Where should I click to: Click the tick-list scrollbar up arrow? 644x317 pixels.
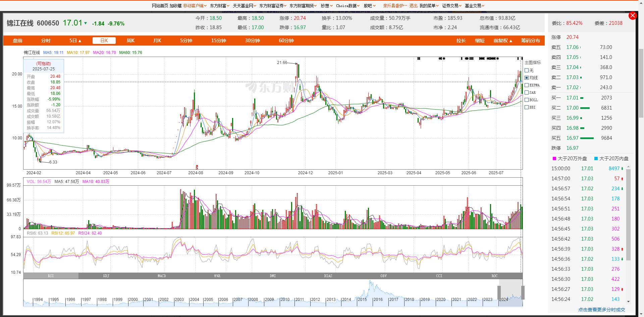click(x=628, y=167)
